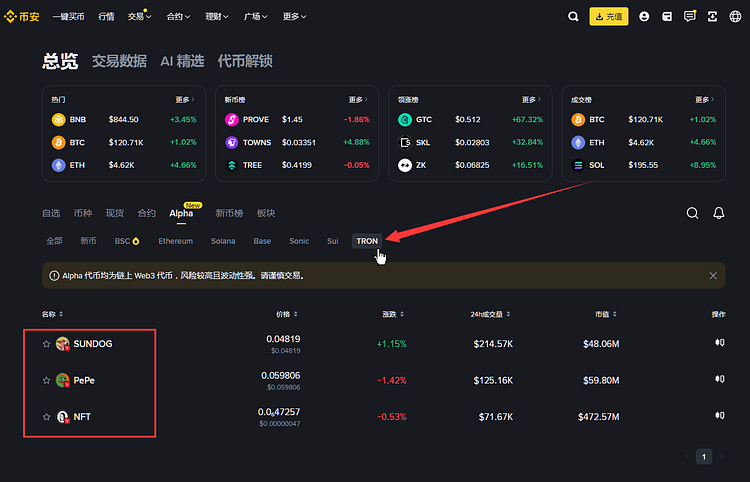Open the search icon in top navigation

coord(573,17)
